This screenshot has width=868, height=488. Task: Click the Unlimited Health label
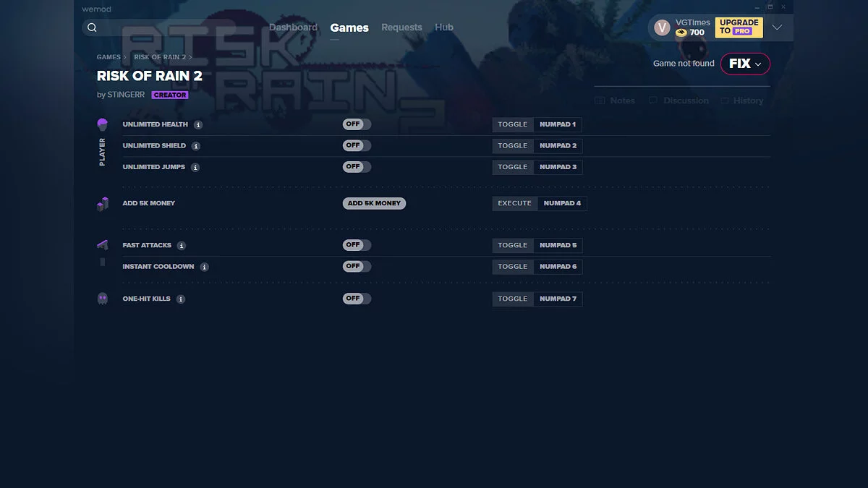click(156, 124)
